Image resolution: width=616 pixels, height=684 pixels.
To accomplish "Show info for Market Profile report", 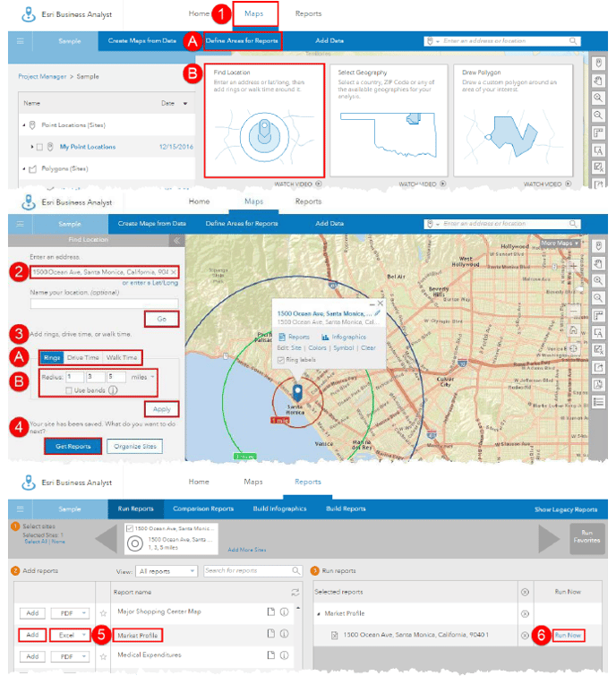I will (x=284, y=633).
